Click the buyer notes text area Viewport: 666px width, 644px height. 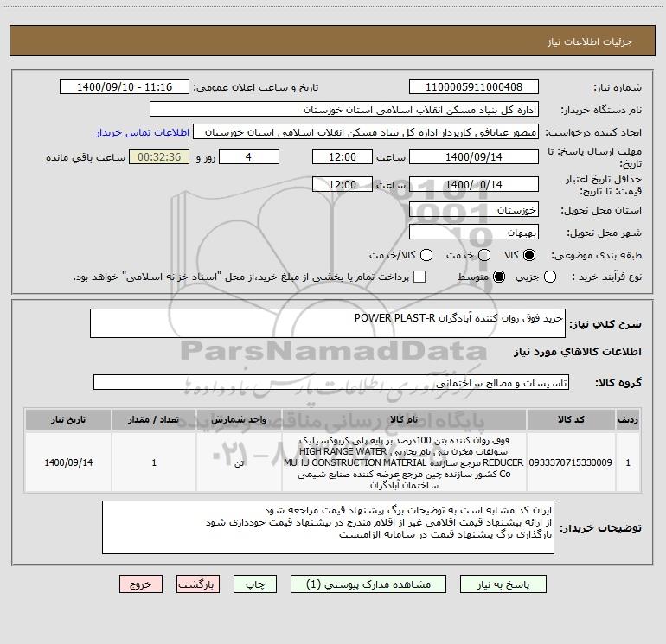(x=328, y=527)
